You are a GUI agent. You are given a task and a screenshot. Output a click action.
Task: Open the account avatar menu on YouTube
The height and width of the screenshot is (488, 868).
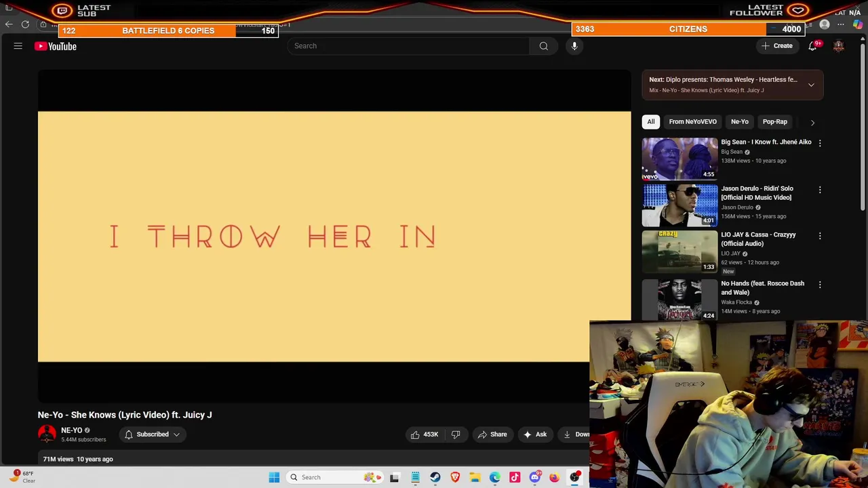[x=839, y=46]
